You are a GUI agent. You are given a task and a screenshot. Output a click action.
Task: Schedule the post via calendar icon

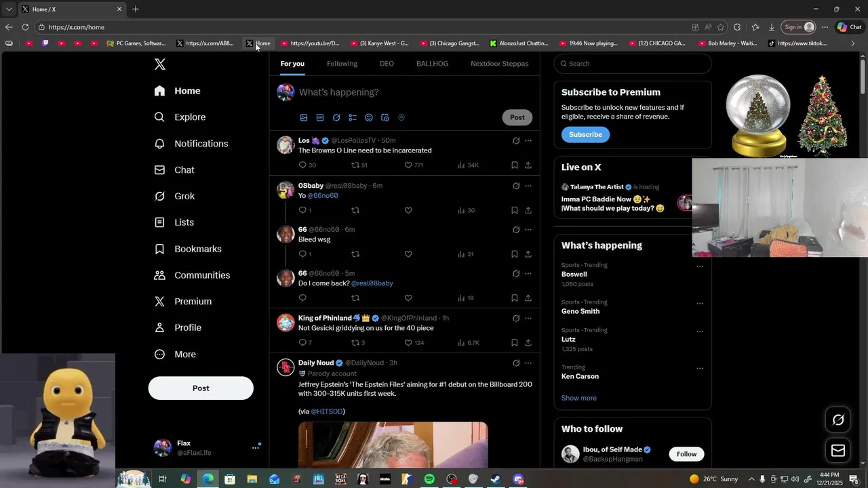[x=385, y=117]
